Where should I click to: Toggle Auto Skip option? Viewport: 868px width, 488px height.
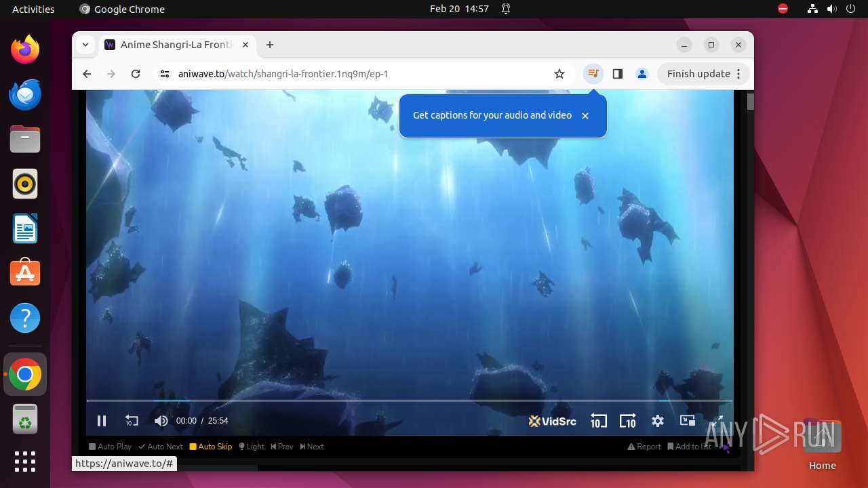(x=211, y=447)
